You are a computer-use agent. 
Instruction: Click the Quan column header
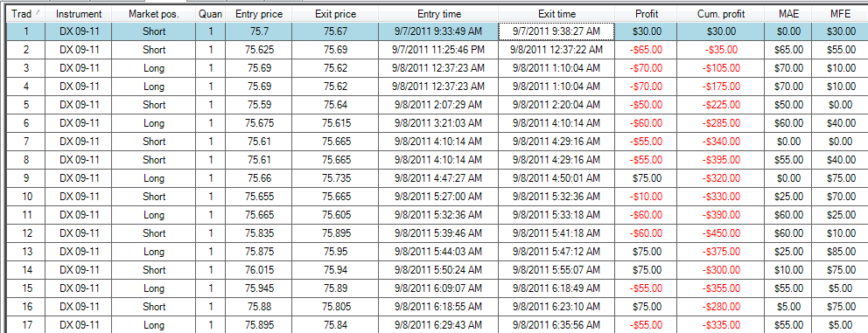tap(210, 14)
